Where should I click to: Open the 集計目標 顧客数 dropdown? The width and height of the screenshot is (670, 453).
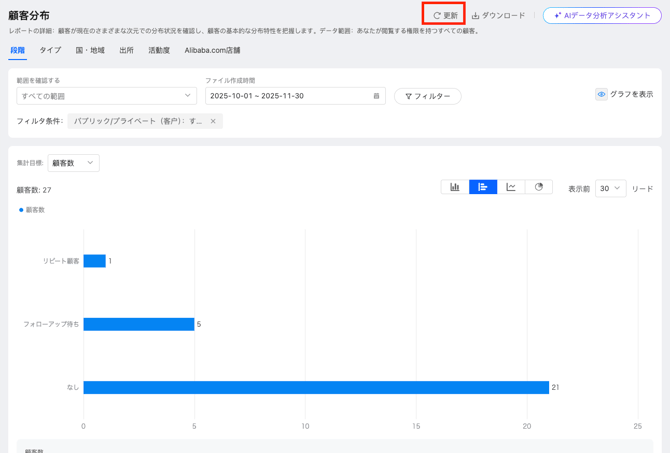point(73,163)
